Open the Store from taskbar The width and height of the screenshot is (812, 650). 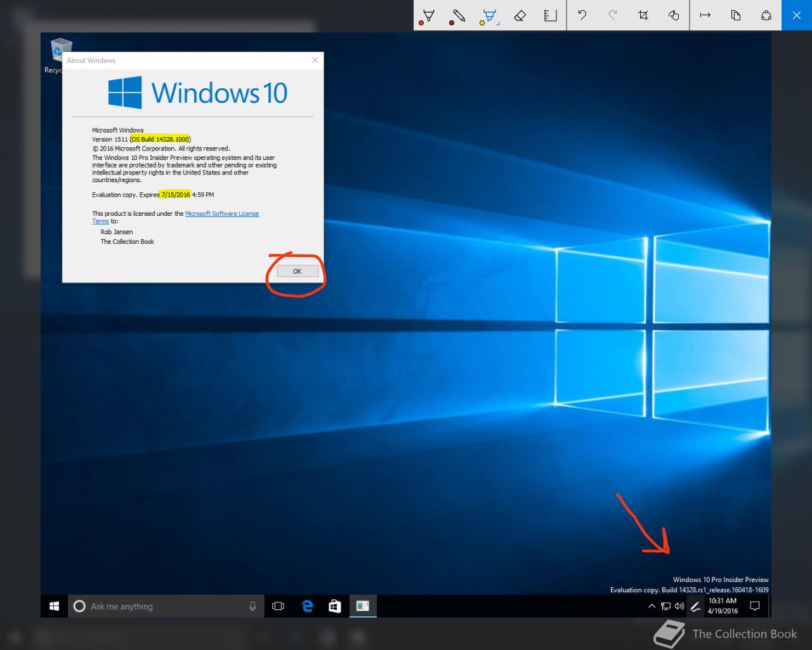point(335,606)
